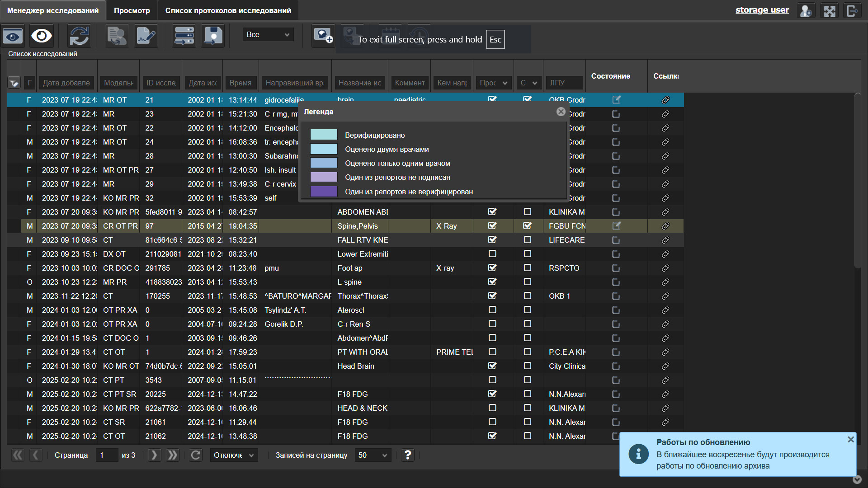
Task: Click the ЛПУ filter input field
Action: (564, 83)
